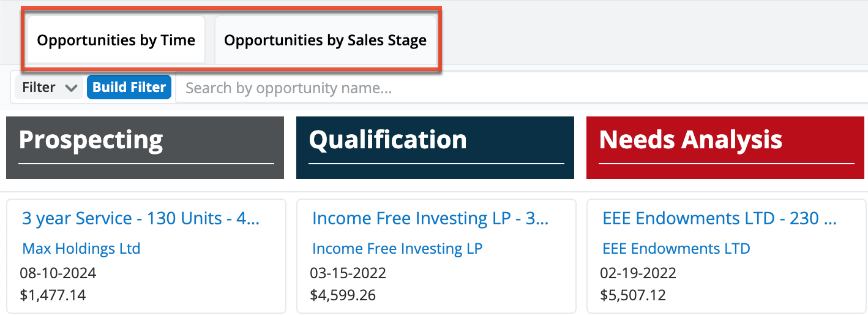Switch to Opportunities by Time tab

click(x=116, y=40)
